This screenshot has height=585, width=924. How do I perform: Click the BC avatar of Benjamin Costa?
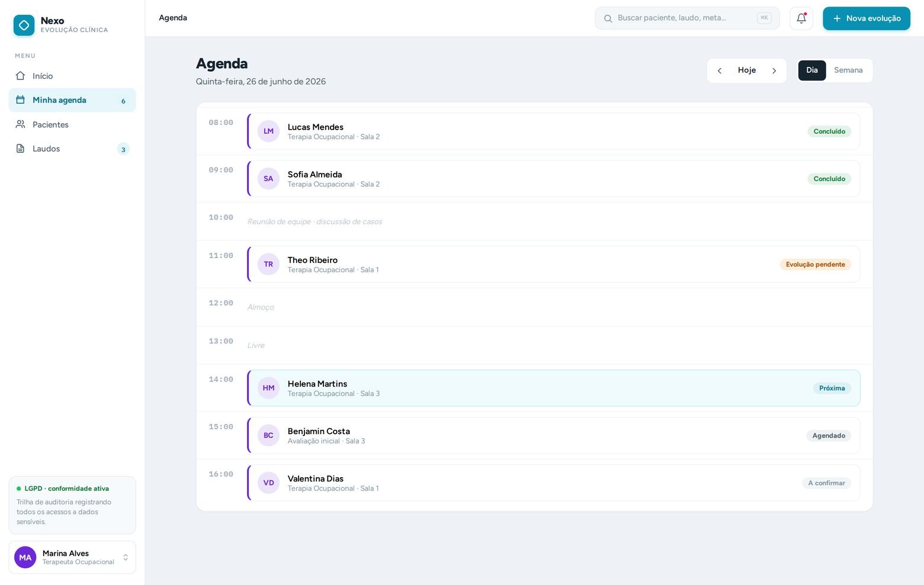pos(268,435)
